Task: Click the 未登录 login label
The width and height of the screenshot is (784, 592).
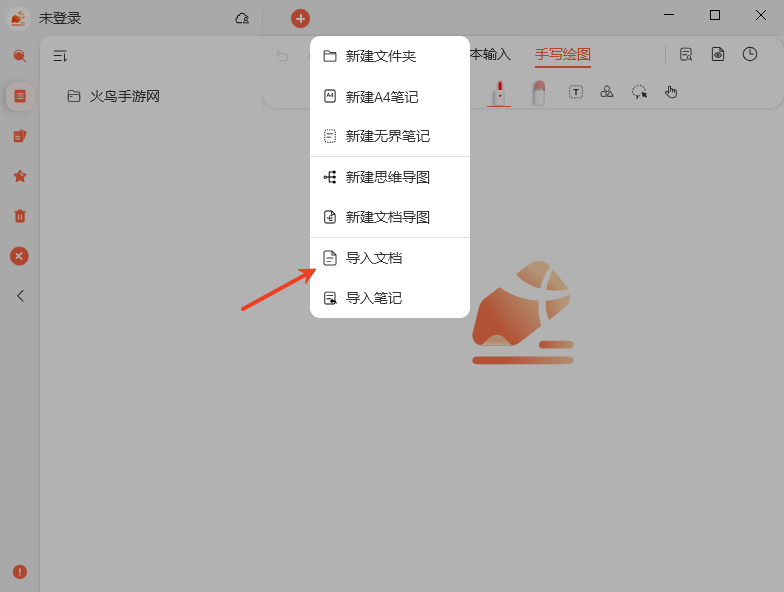Action: coord(60,18)
